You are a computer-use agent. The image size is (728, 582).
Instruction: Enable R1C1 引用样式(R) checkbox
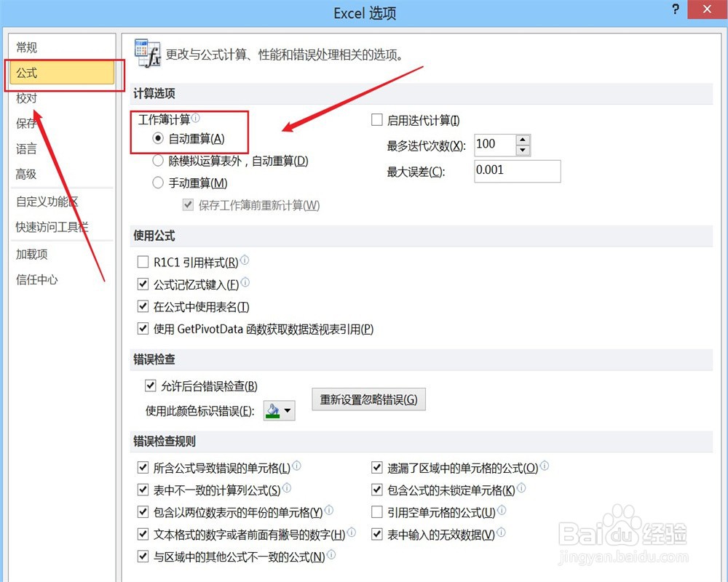point(143,262)
